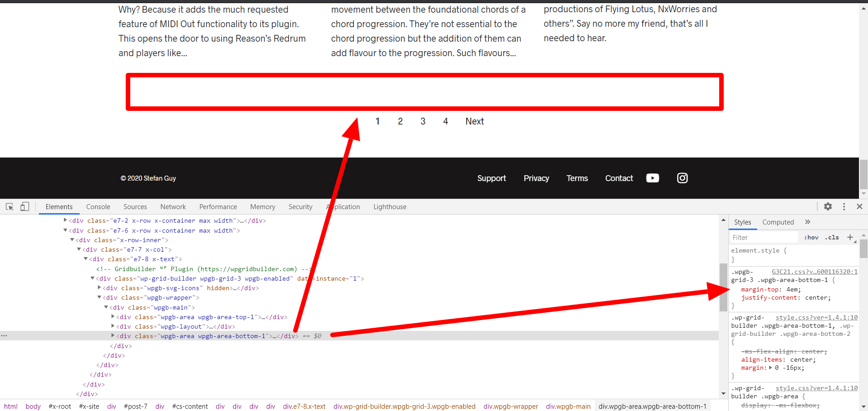Expand the e7-2 x-row div node

[65, 220]
